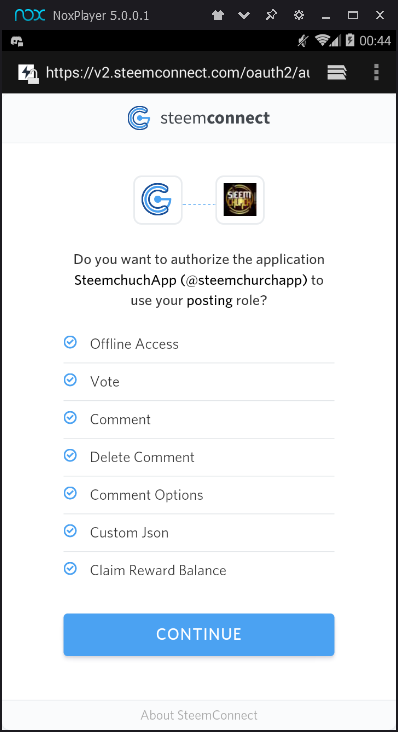Click the page lightning icon beside URL
This screenshot has width=398, height=742.
[x=28, y=74]
